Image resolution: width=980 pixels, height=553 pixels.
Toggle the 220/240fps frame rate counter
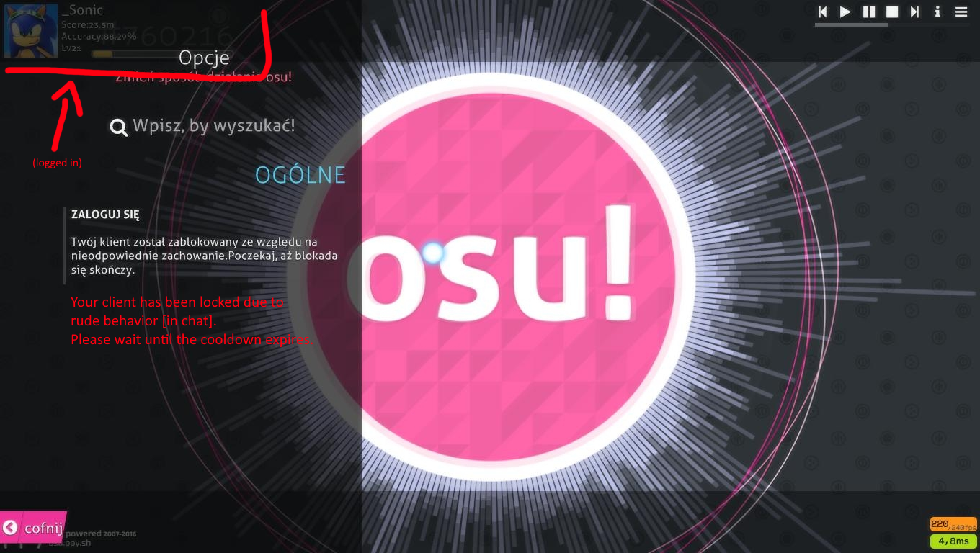click(x=953, y=524)
